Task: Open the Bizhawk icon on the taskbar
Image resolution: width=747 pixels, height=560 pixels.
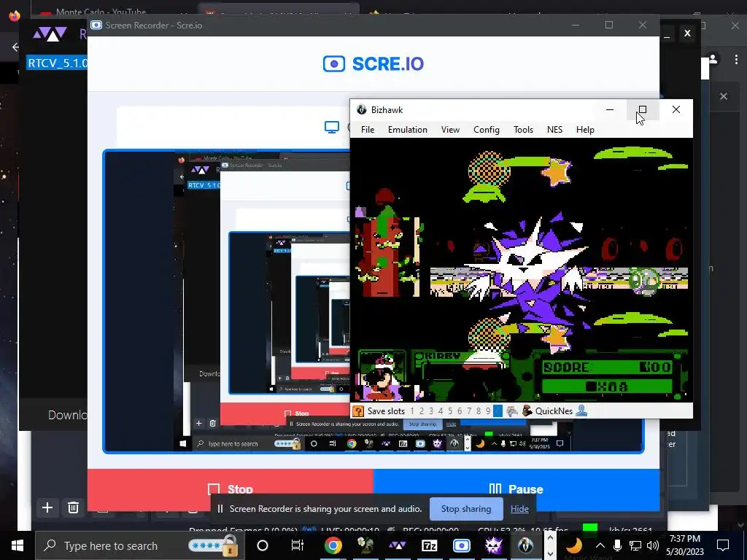Action: [x=525, y=545]
